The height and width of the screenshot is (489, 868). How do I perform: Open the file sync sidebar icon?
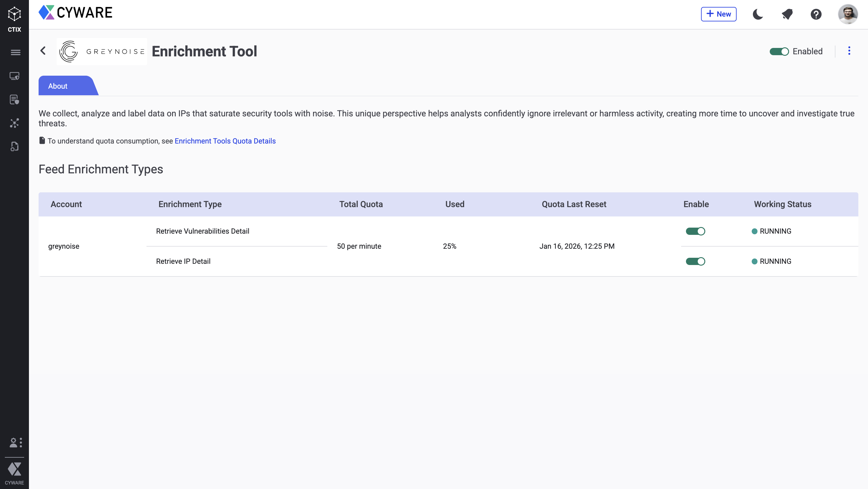14,146
